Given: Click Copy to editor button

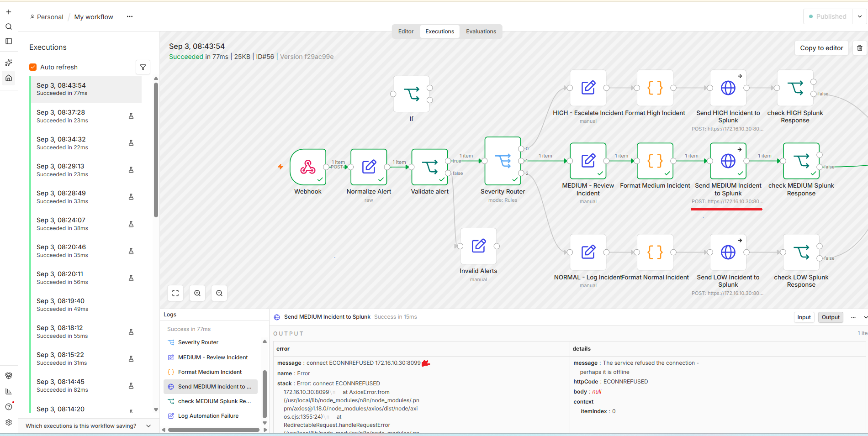Looking at the screenshot, I should tap(821, 48).
